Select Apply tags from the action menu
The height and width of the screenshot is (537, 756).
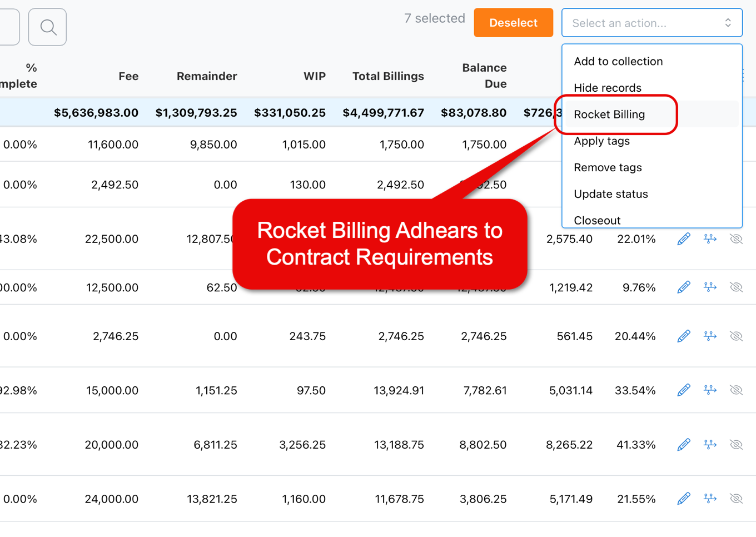click(602, 141)
